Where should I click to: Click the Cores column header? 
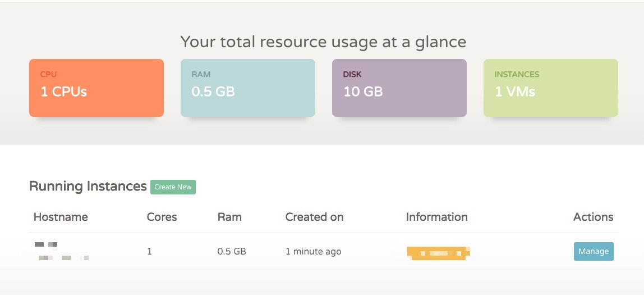point(162,217)
